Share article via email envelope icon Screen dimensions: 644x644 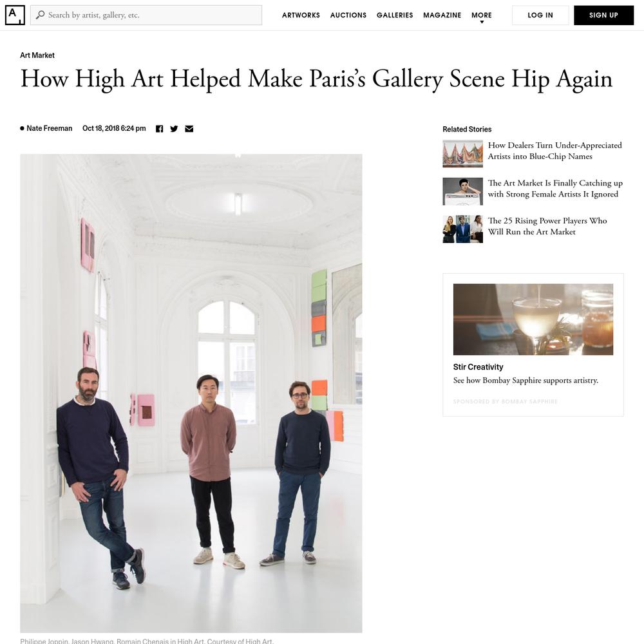(189, 129)
